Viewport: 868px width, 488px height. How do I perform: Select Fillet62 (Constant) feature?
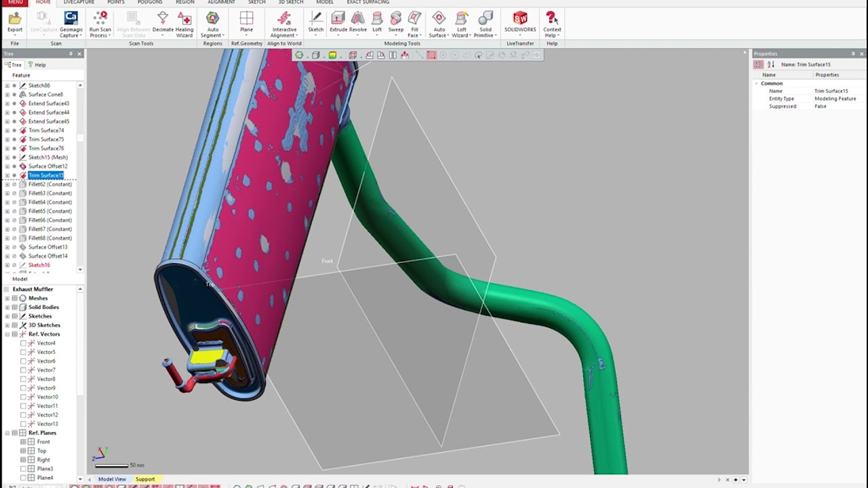[x=50, y=184]
